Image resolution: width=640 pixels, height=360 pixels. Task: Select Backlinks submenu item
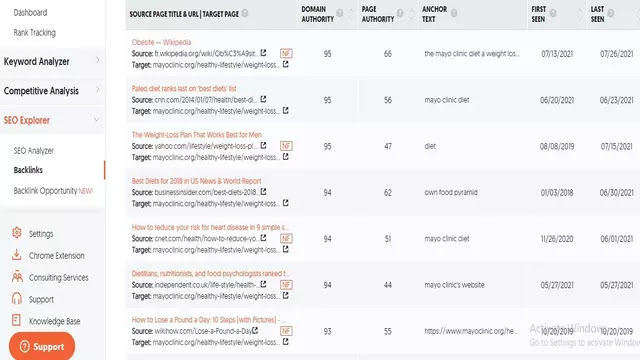pyautogui.click(x=28, y=170)
